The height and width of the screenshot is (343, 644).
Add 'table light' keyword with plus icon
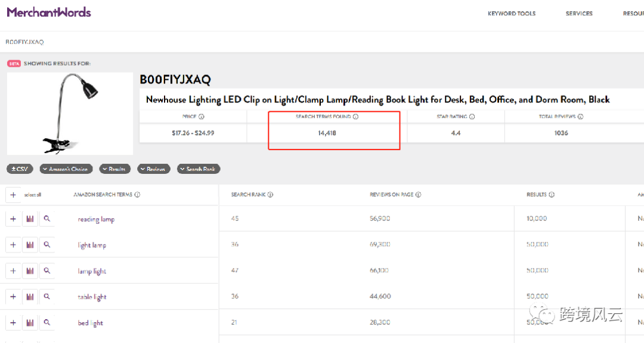[13, 297]
